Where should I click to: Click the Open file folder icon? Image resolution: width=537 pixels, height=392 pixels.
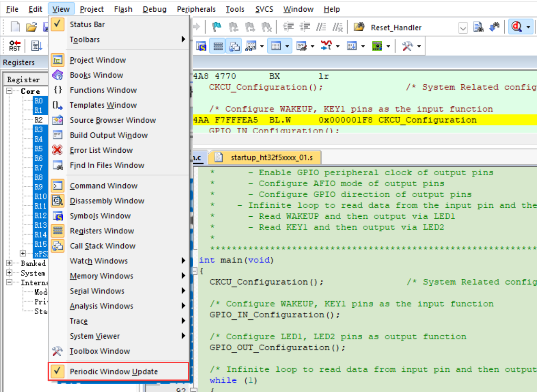(x=31, y=27)
